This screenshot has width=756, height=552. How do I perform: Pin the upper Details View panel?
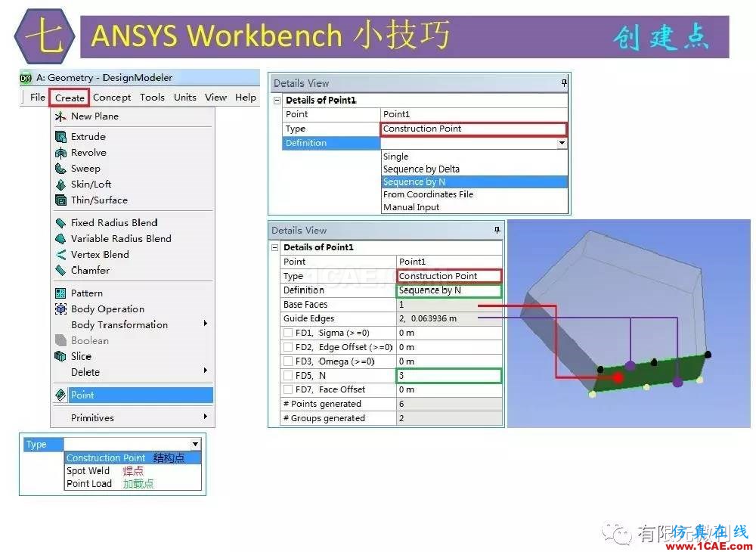[x=564, y=83]
